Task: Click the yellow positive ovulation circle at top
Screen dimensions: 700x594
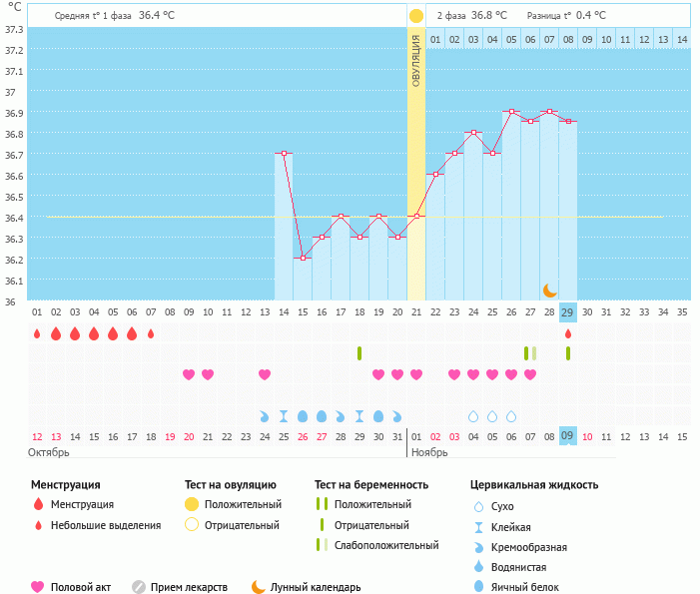Action: click(415, 16)
